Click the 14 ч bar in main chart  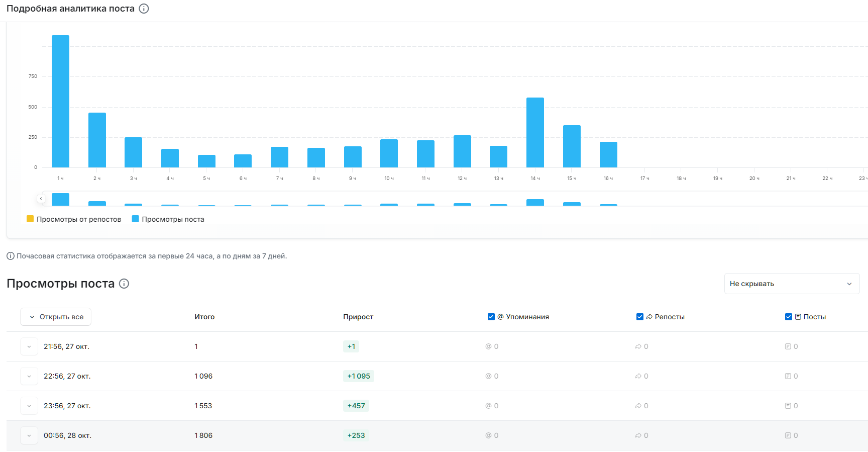click(x=535, y=132)
